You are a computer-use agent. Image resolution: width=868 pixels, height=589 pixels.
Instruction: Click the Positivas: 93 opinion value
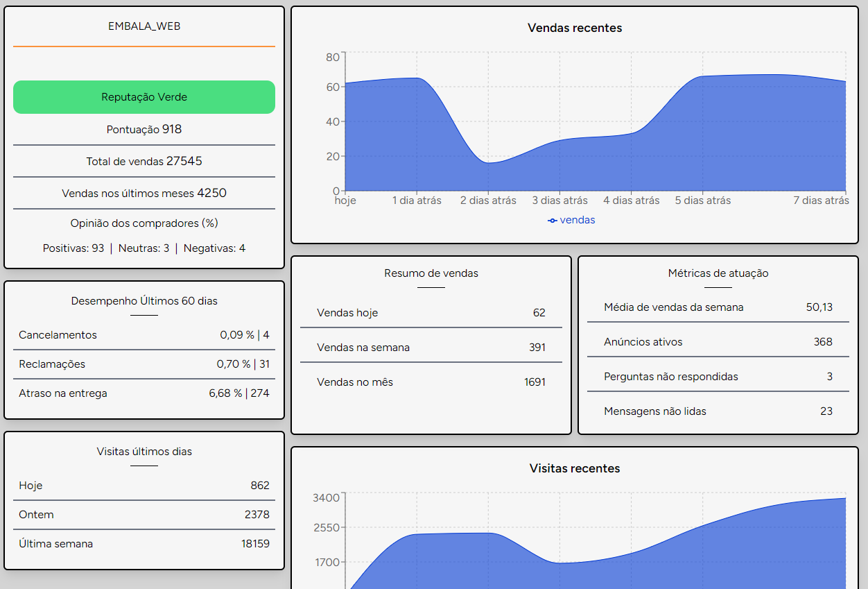[x=73, y=248]
